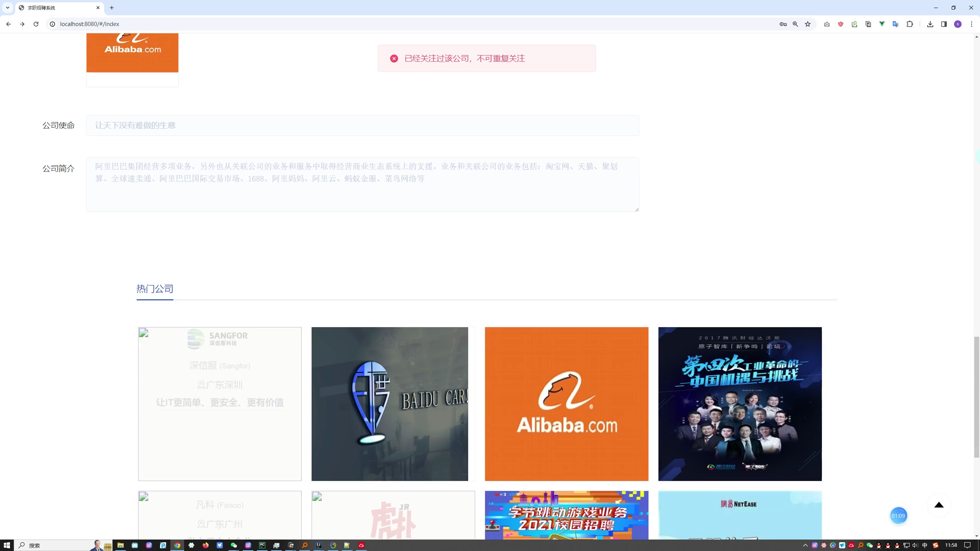The width and height of the screenshot is (980, 551).
Task: Open IntelliJ IDEA from the taskbar
Action: pyautogui.click(x=319, y=545)
